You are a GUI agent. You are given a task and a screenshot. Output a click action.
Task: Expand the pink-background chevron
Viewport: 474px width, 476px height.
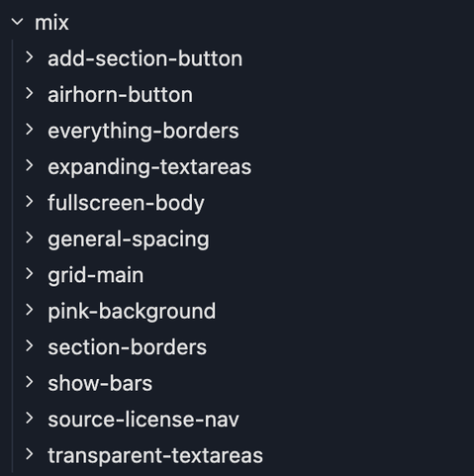(x=30, y=310)
